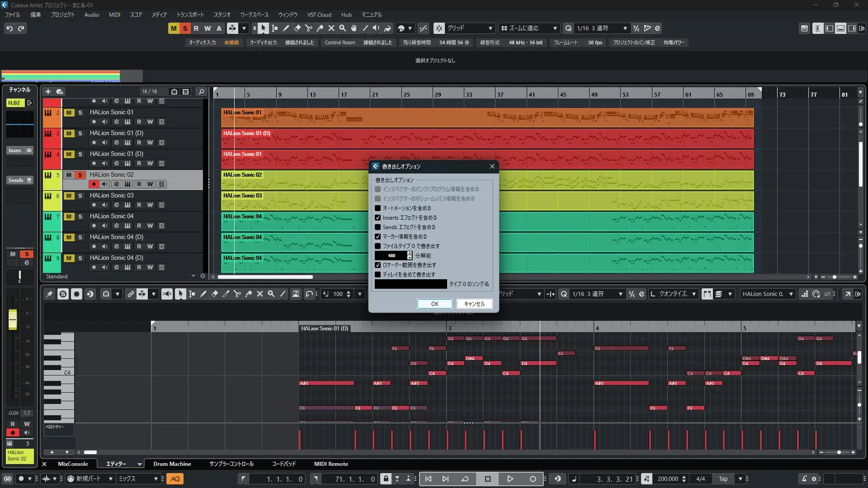Select the Glue tool in the main toolbar
This screenshot has height=488, width=868.
[320, 28]
